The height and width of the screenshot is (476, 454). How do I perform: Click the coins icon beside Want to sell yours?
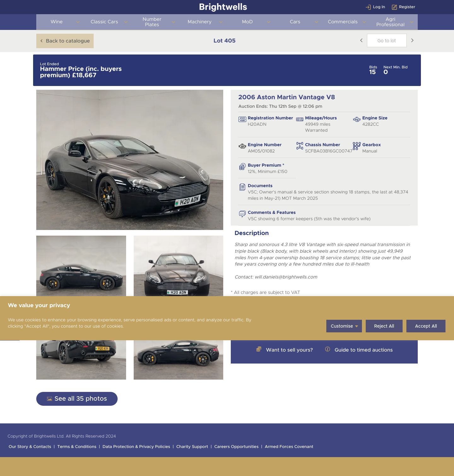point(259,349)
